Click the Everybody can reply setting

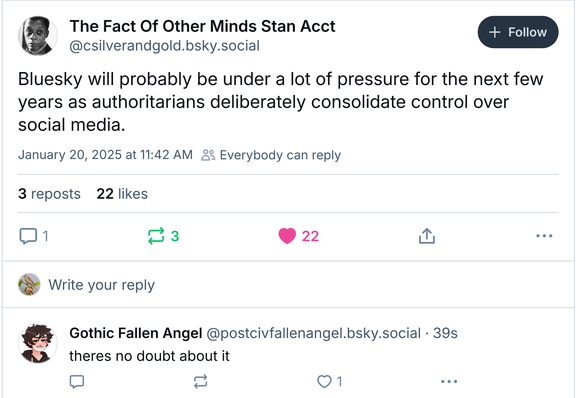(271, 155)
